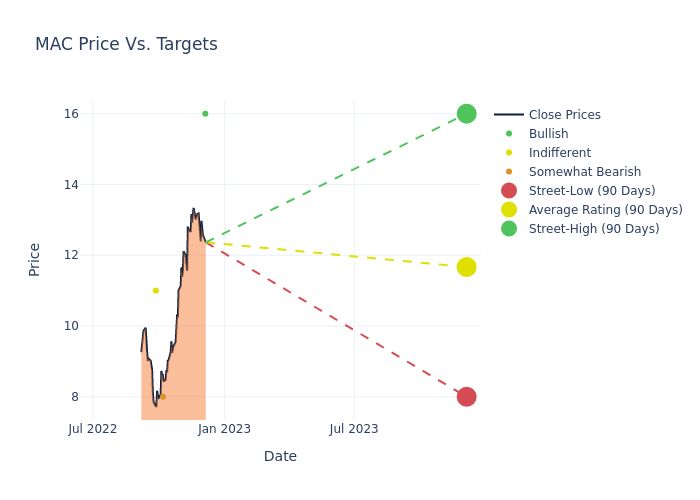Image resolution: width=700 pixels, height=500 pixels.
Task: Hide the Somewhat Bearish series in legend
Action: 584,172
